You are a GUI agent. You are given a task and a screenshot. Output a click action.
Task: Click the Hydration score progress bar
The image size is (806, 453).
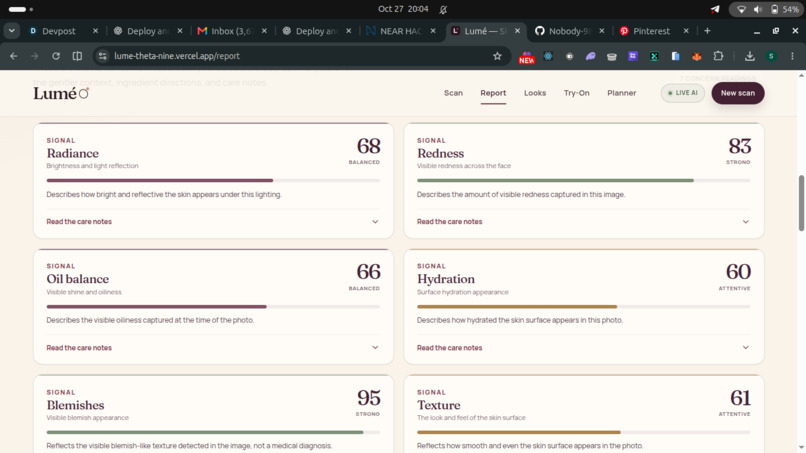(583, 306)
